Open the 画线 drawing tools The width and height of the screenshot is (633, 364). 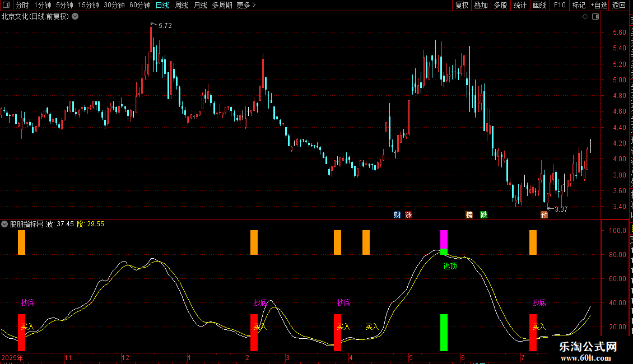[x=540, y=5]
